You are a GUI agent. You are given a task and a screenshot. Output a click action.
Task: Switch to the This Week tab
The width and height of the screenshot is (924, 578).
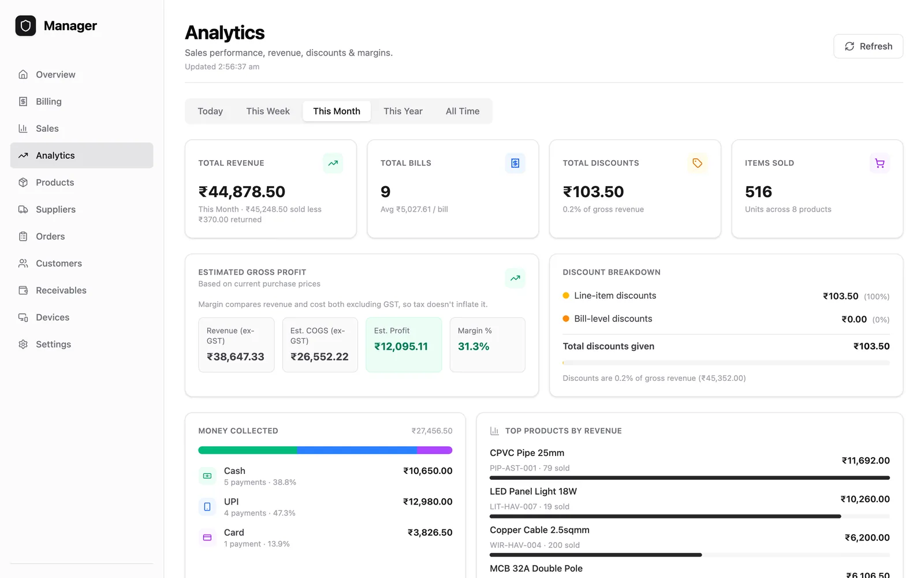click(x=268, y=111)
